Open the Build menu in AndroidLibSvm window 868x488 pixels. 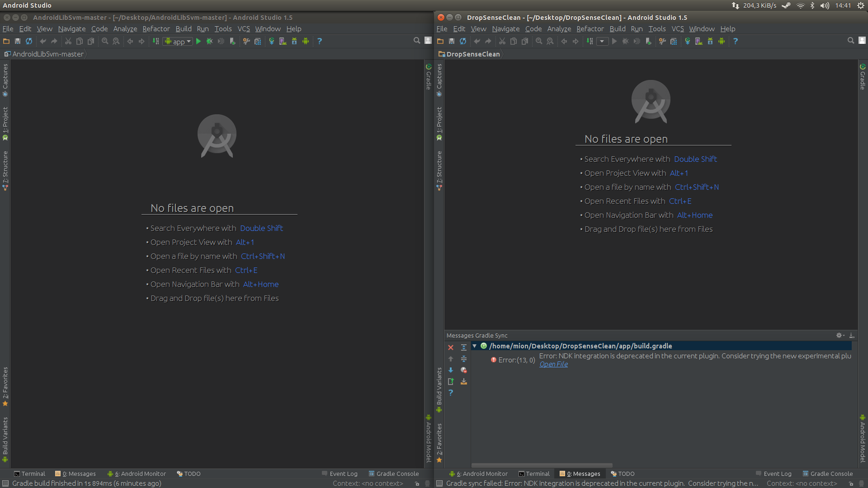(184, 28)
